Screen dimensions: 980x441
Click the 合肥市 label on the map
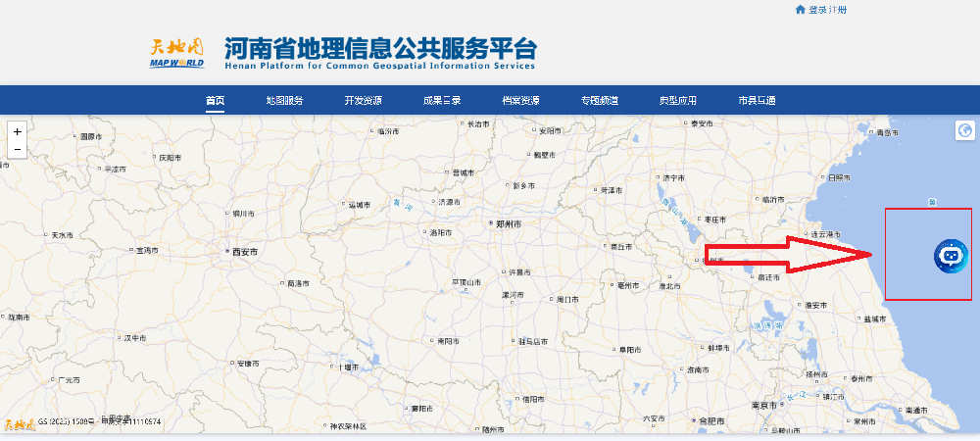tap(710, 421)
